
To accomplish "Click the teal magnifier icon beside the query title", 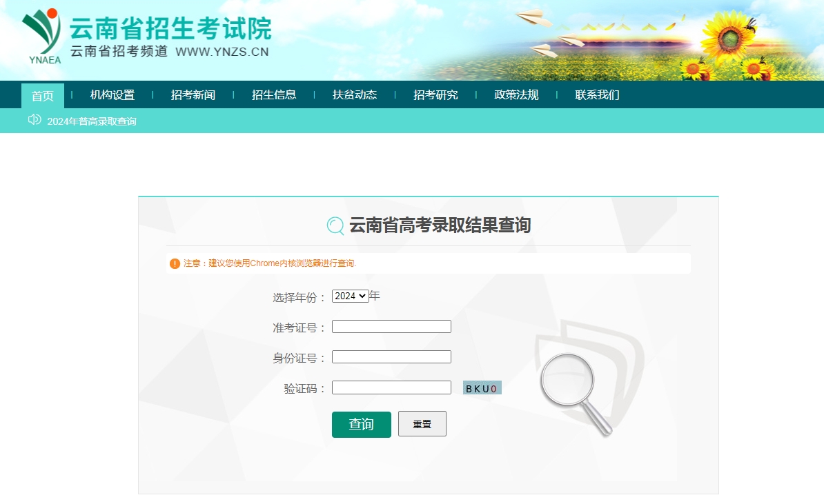I will [335, 225].
